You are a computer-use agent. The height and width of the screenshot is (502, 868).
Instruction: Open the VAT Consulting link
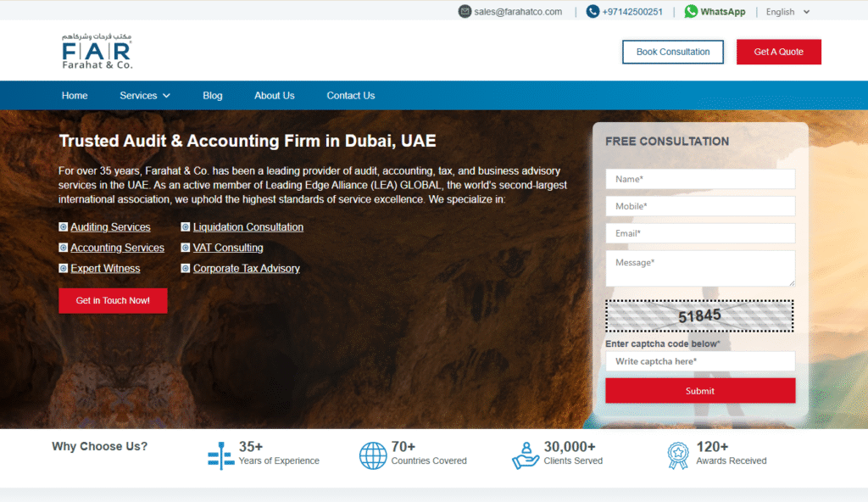(x=228, y=248)
